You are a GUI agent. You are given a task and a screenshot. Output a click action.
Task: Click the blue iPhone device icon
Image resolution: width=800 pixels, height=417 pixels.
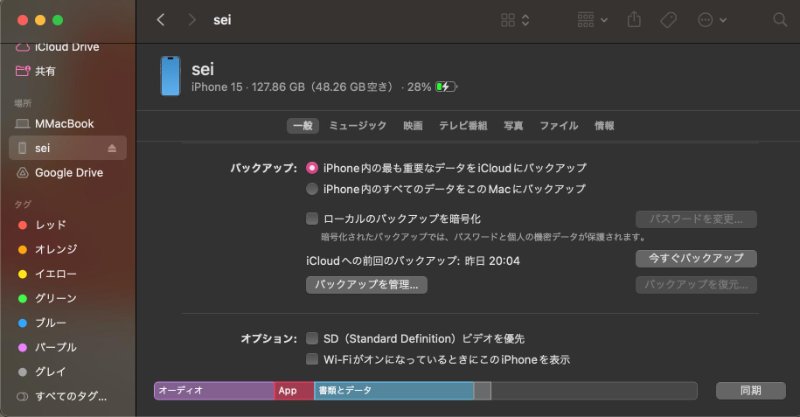(x=170, y=76)
